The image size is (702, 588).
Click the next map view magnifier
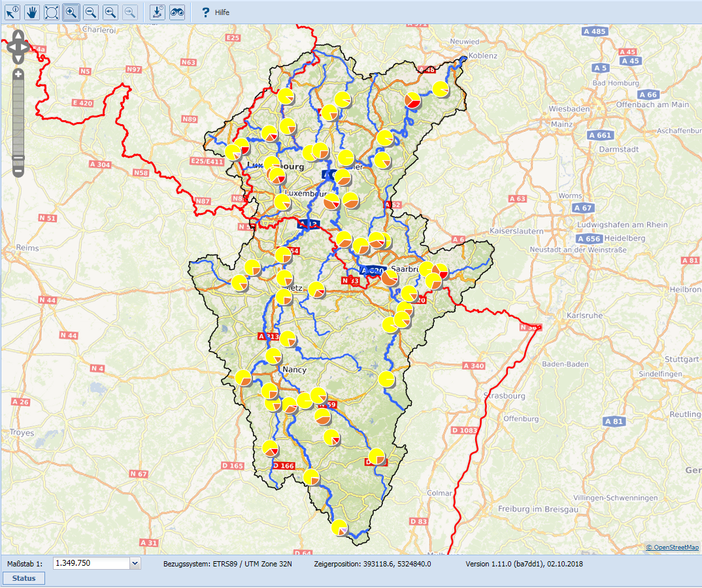click(131, 12)
